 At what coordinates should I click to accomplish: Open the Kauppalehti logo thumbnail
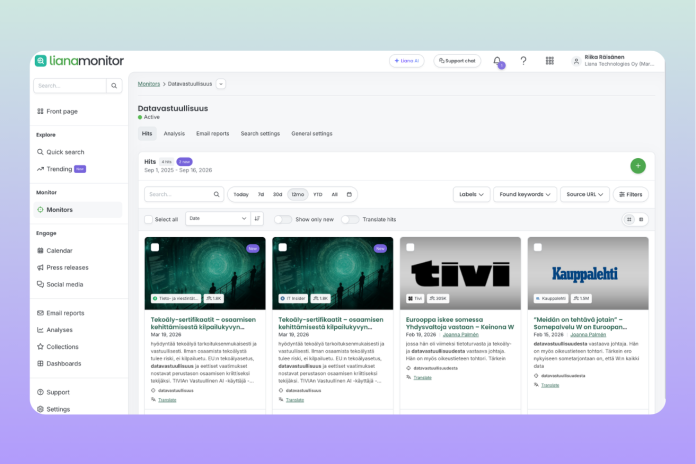point(588,273)
